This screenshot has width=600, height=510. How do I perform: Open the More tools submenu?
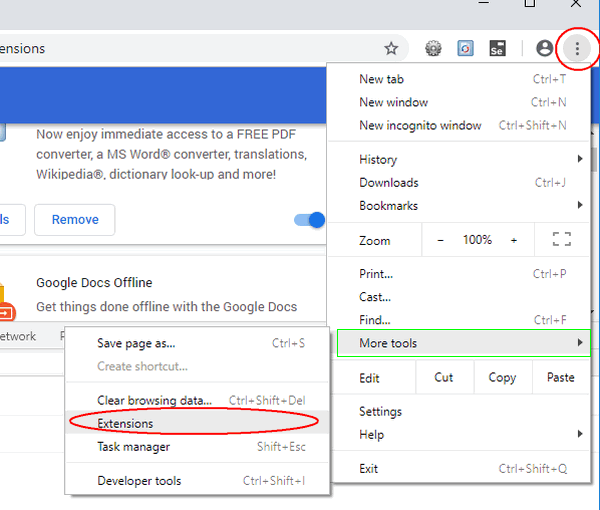coord(463,343)
